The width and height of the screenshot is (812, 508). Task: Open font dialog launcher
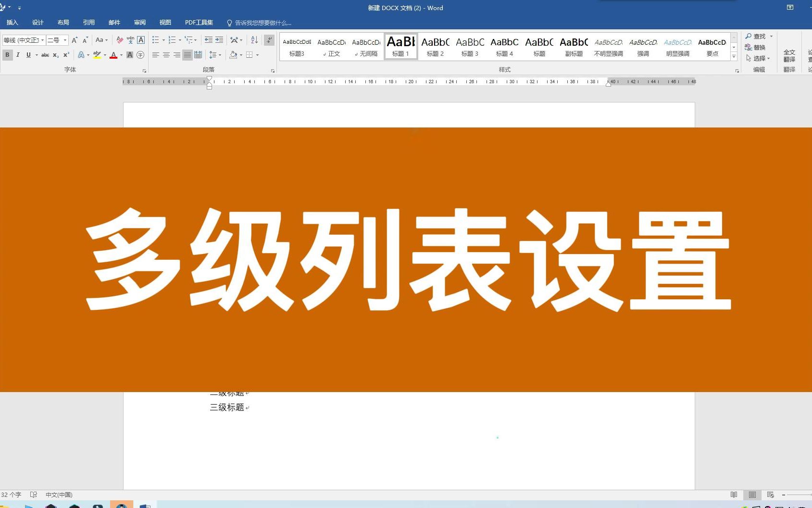coord(144,71)
